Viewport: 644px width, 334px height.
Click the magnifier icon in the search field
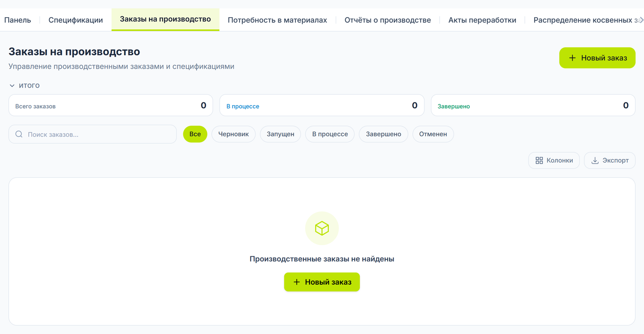[19, 134]
